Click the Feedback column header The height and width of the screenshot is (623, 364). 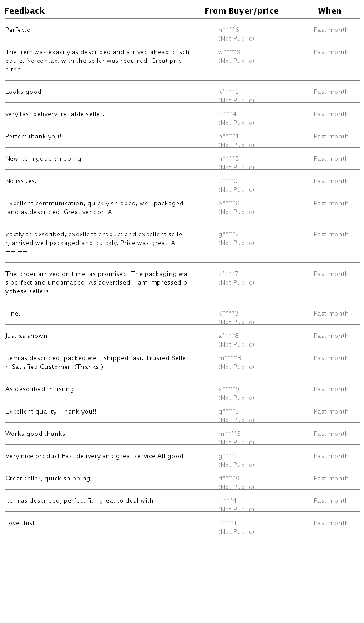pos(25,11)
